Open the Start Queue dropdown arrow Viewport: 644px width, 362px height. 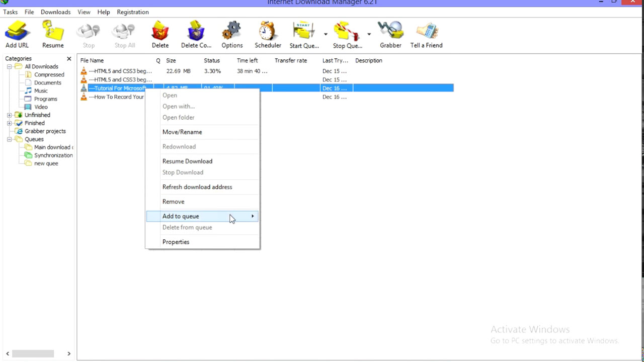326,34
